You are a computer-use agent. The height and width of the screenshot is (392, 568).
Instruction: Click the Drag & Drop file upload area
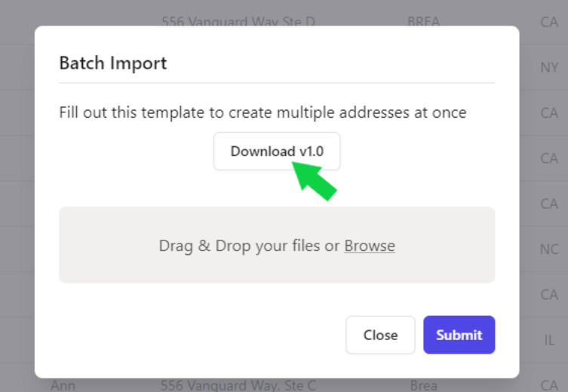pos(277,245)
